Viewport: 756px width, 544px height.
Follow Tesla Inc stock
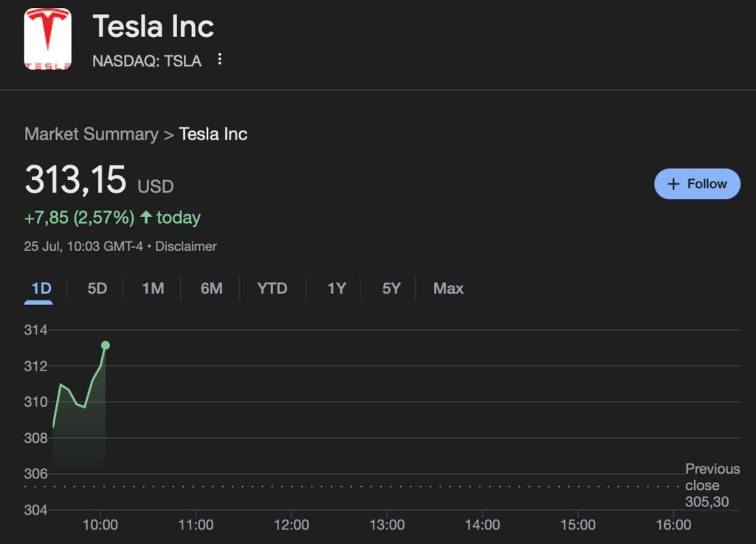[x=697, y=183]
